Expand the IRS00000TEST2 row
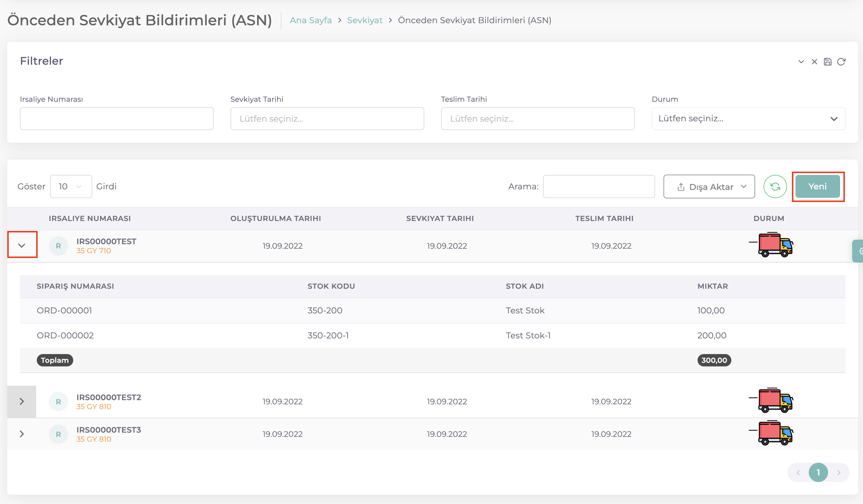This screenshot has width=863, height=504. point(22,401)
